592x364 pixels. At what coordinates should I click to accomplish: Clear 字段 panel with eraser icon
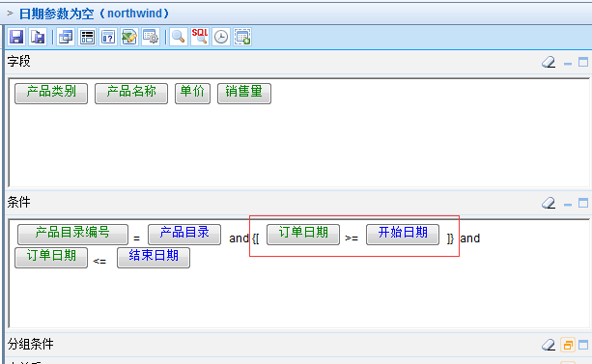[x=549, y=62]
